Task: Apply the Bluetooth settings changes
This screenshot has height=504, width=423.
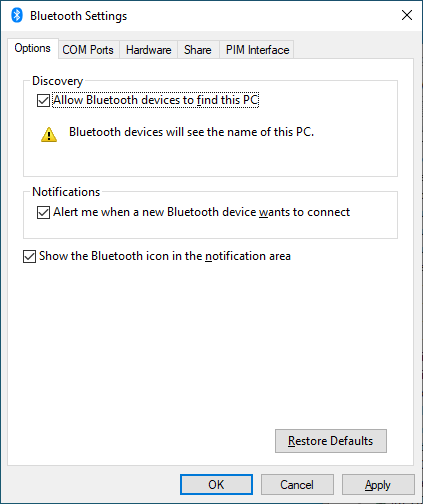Action: (x=378, y=484)
